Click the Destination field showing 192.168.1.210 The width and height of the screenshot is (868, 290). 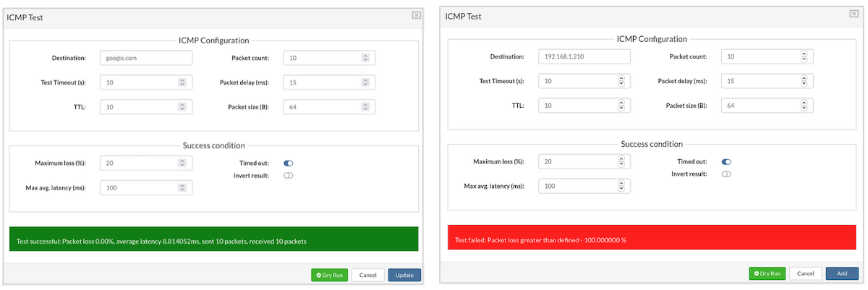pos(584,56)
